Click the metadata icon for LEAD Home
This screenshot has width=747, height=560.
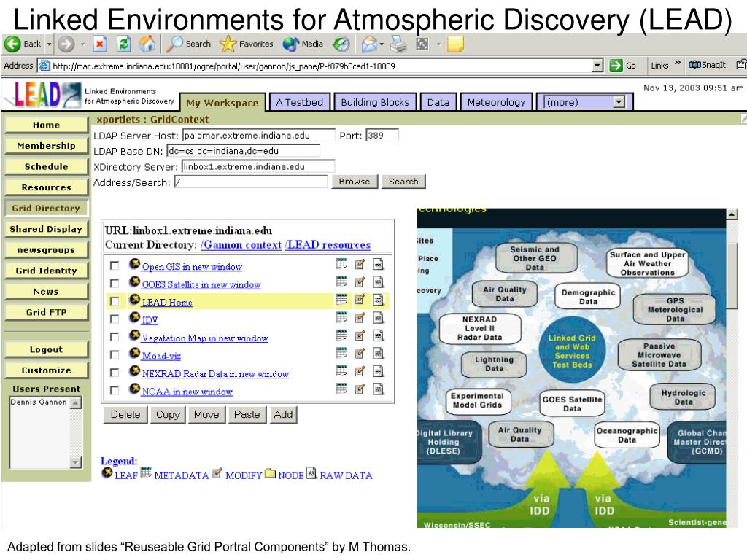click(341, 299)
